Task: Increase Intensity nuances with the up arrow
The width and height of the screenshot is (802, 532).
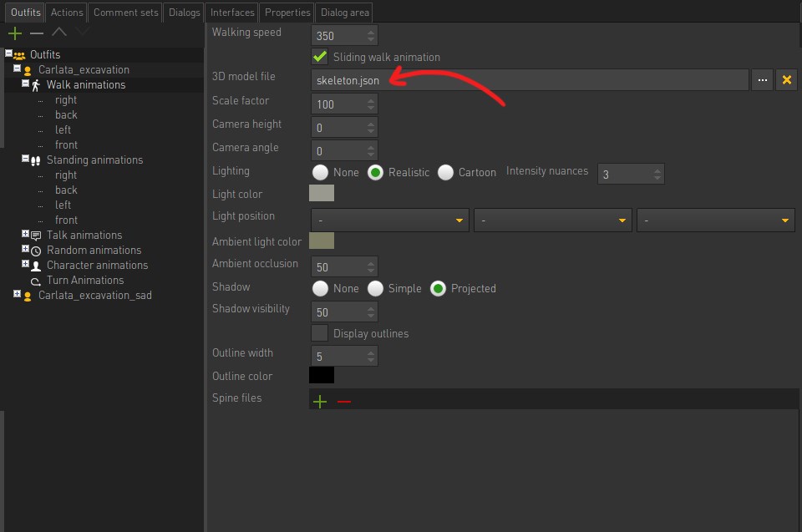Action: click(657, 170)
